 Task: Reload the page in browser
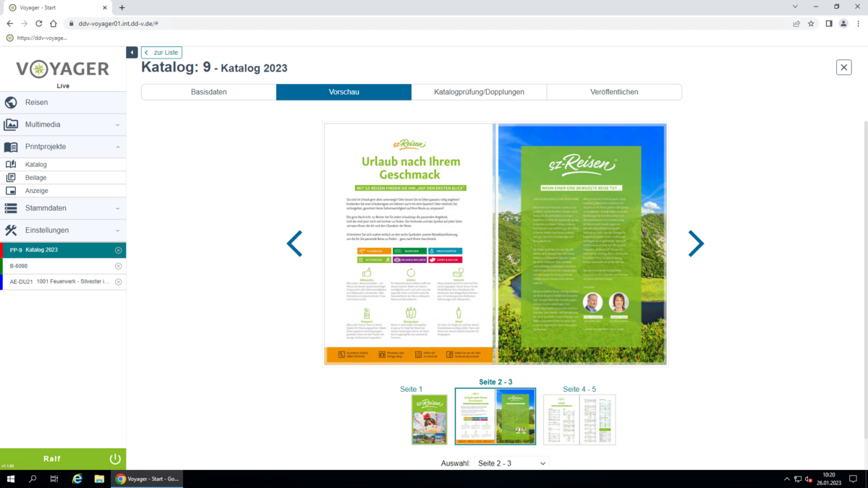tap(39, 23)
